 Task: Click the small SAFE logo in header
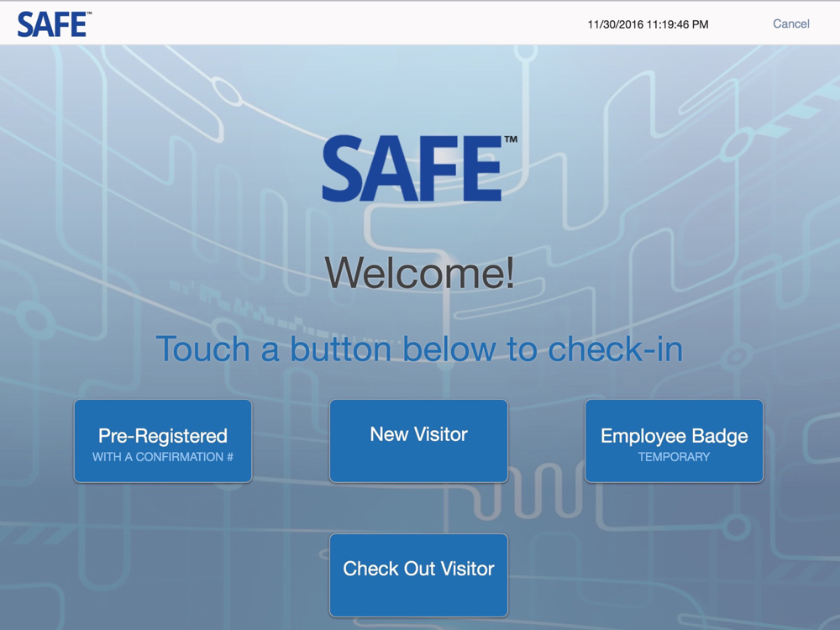(x=54, y=24)
